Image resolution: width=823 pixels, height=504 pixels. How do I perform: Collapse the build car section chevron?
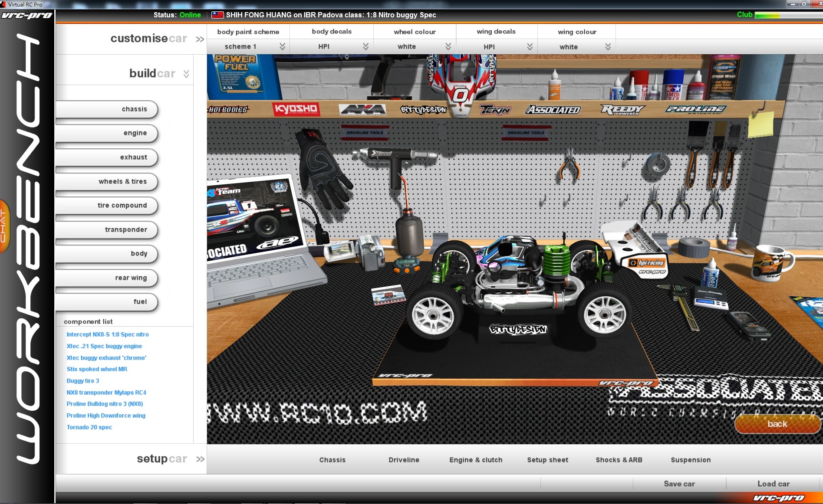coord(186,74)
